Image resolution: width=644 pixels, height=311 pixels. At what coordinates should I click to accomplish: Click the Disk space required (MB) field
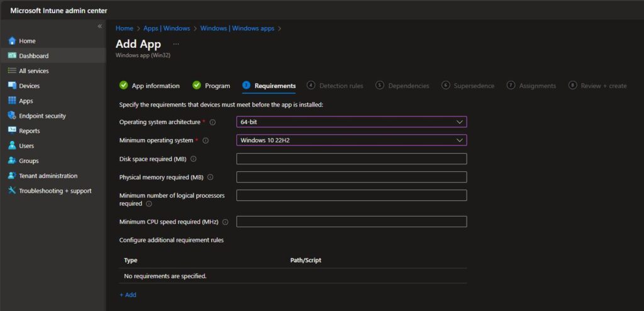[x=352, y=159]
